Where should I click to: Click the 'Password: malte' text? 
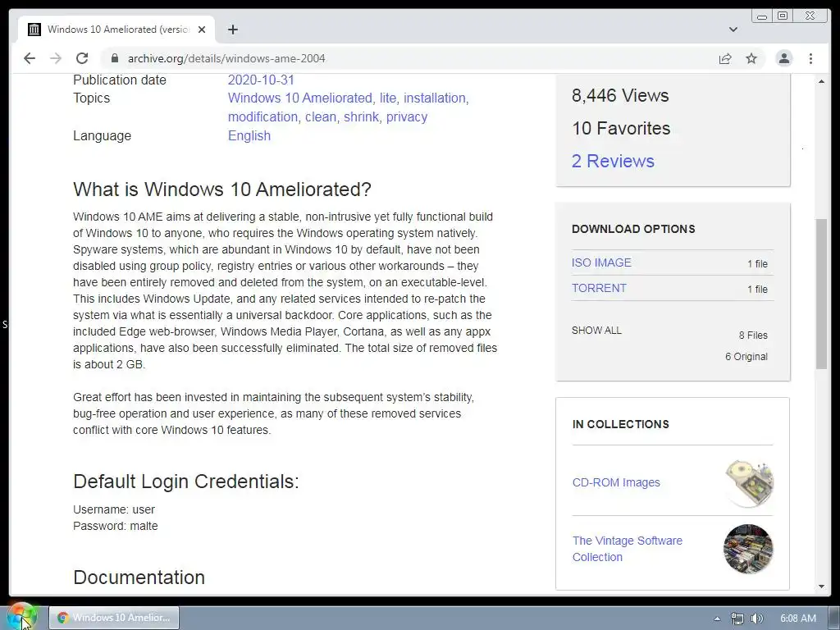pos(115,526)
